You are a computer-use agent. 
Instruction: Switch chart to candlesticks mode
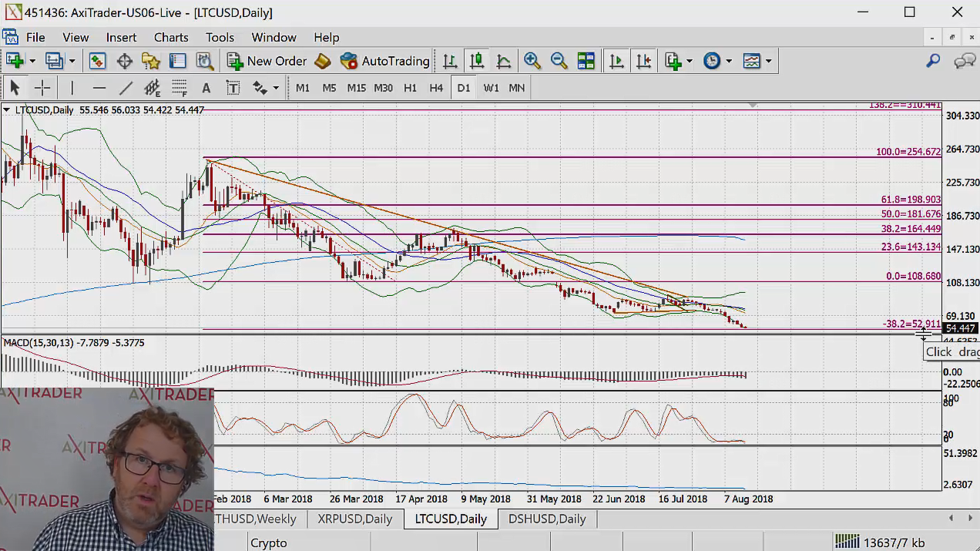coord(477,61)
